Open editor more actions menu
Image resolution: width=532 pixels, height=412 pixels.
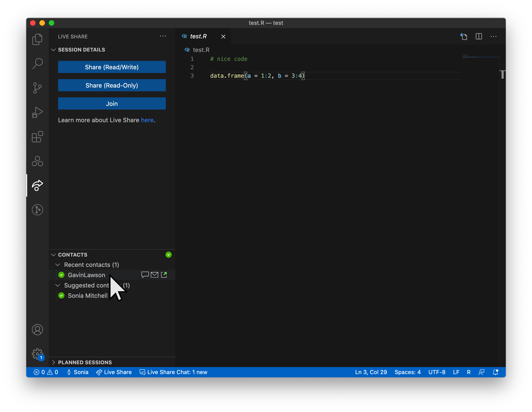tap(494, 37)
